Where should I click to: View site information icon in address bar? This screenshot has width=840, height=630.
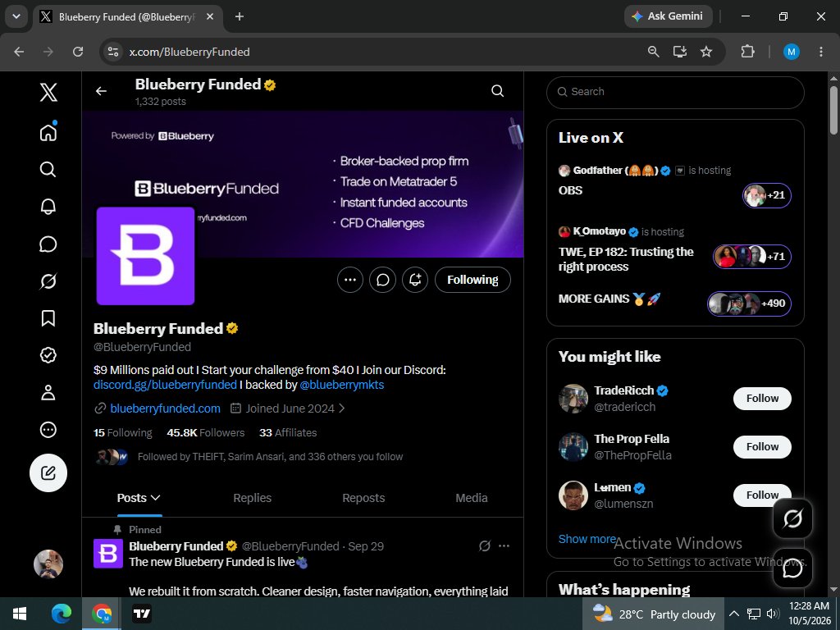tap(113, 52)
